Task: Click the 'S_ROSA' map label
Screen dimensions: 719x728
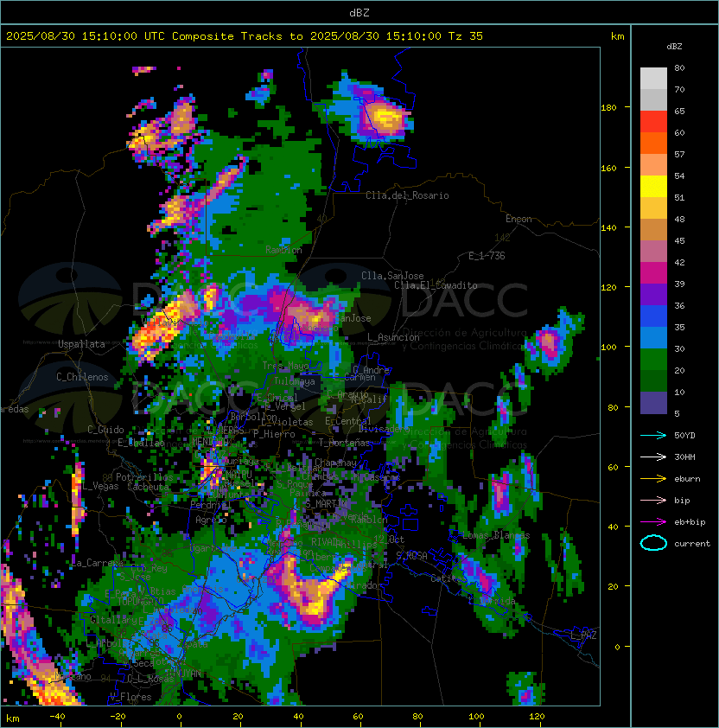Action: [411, 556]
